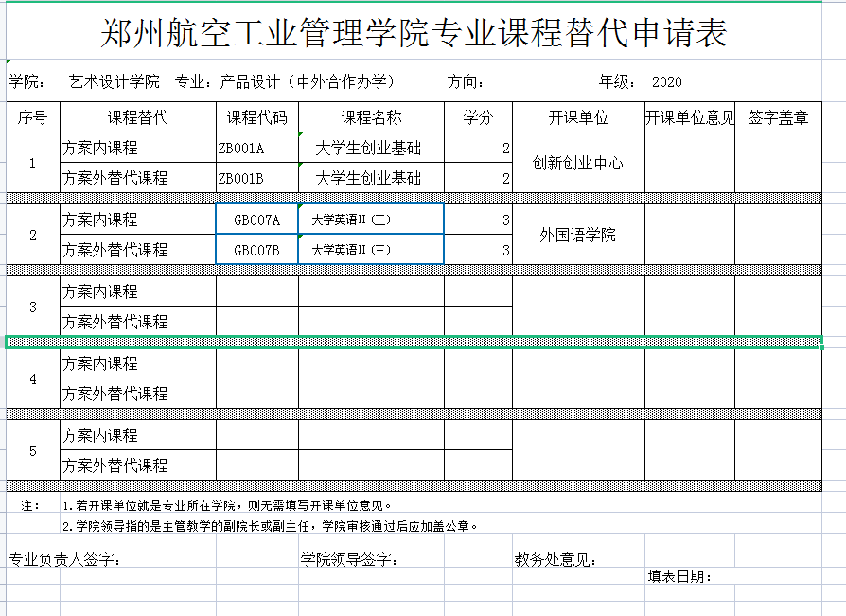Click the 开课单位 header cell
Screen dimensions: 846x616
click(x=578, y=117)
